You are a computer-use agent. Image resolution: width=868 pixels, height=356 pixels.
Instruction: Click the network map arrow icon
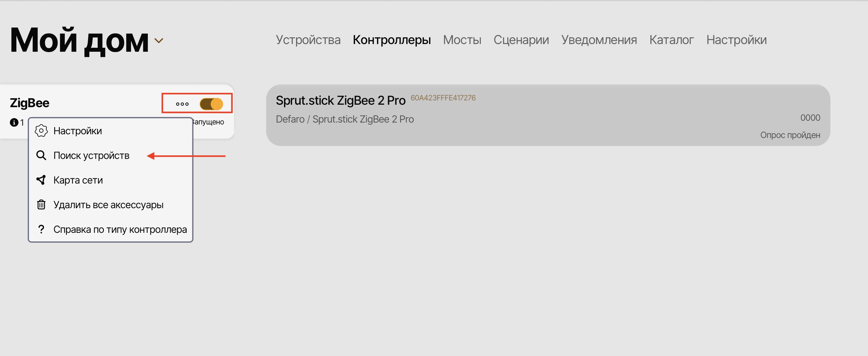[x=41, y=180]
